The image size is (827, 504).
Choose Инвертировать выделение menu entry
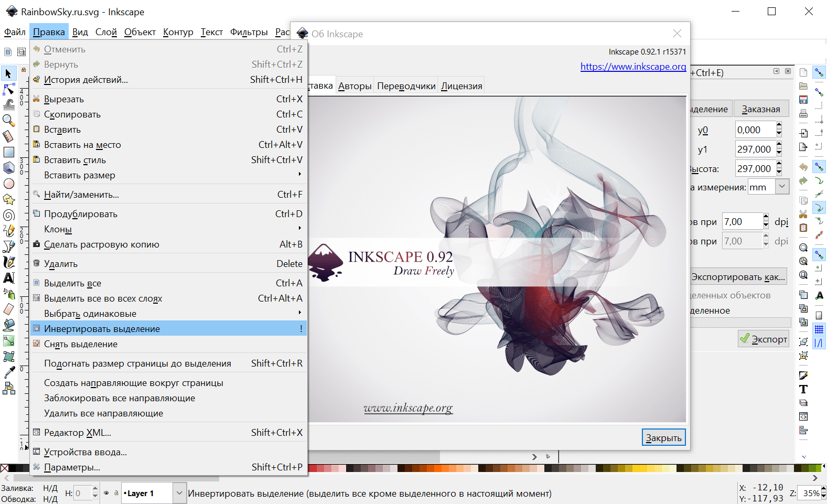point(168,329)
